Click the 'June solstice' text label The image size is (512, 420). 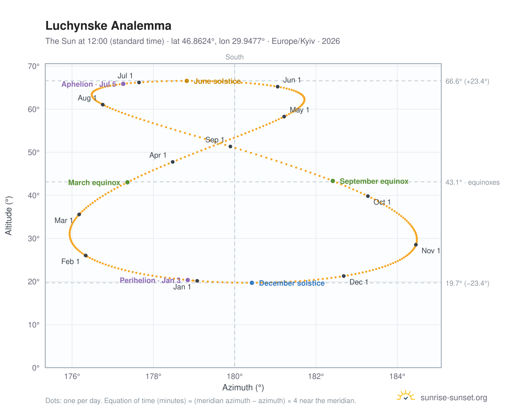tap(217, 81)
